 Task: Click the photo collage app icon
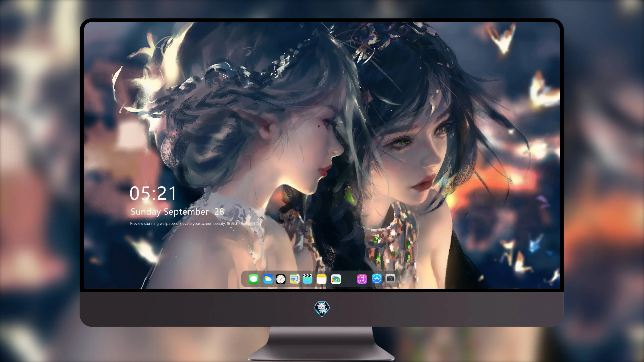tap(336, 279)
